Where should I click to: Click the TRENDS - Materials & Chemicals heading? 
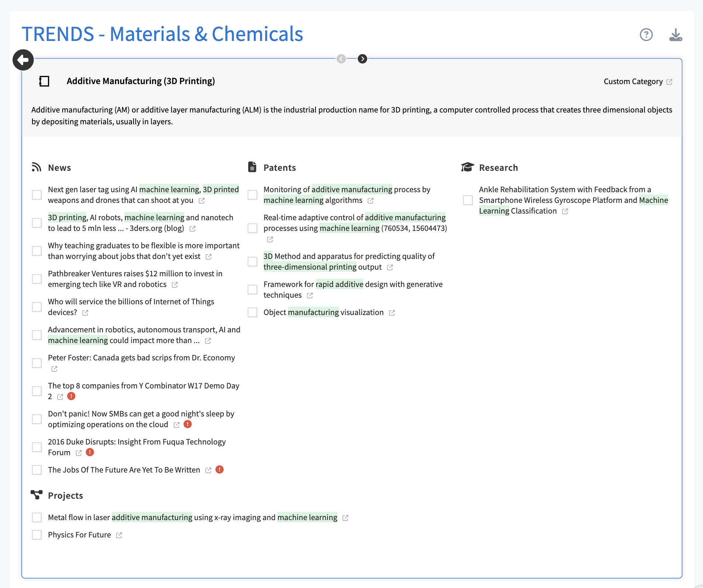click(x=162, y=34)
